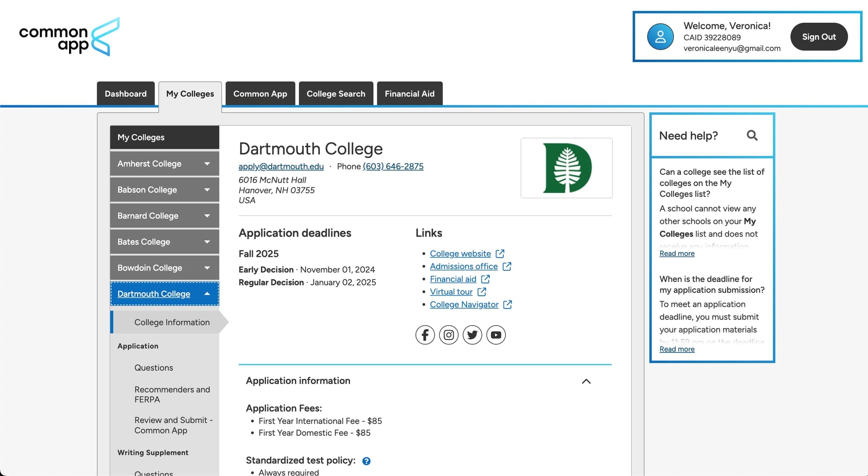The height and width of the screenshot is (476, 868).
Task: Read more about college list visibility
Action: [677, 253]
